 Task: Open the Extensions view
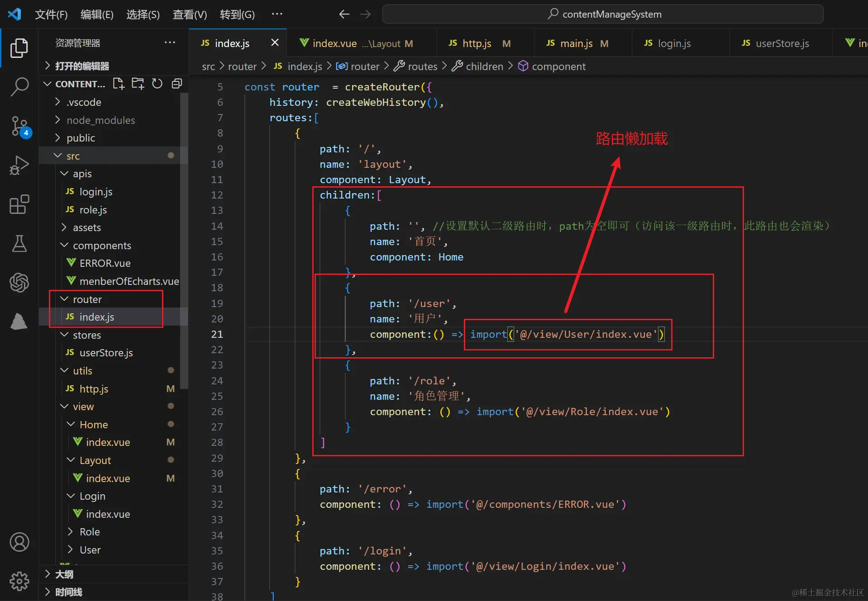(x=19, y=204)
